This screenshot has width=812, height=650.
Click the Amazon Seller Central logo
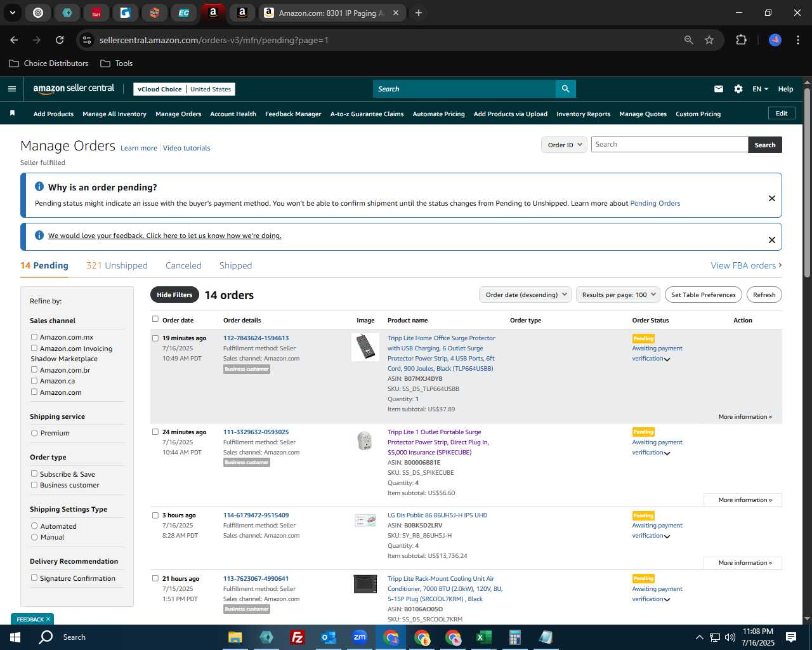point(74,89)
